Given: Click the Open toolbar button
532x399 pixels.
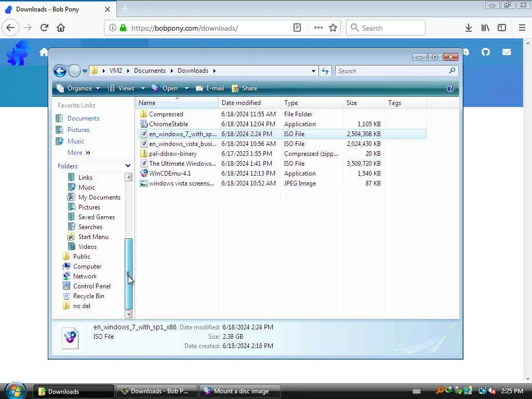Looking at the screenshot, I should [165, 88].
